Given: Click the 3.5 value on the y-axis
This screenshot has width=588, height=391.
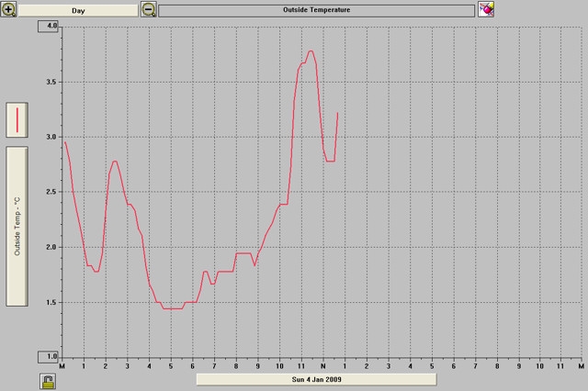Looking at the screenshot, I should click(52, 83).
